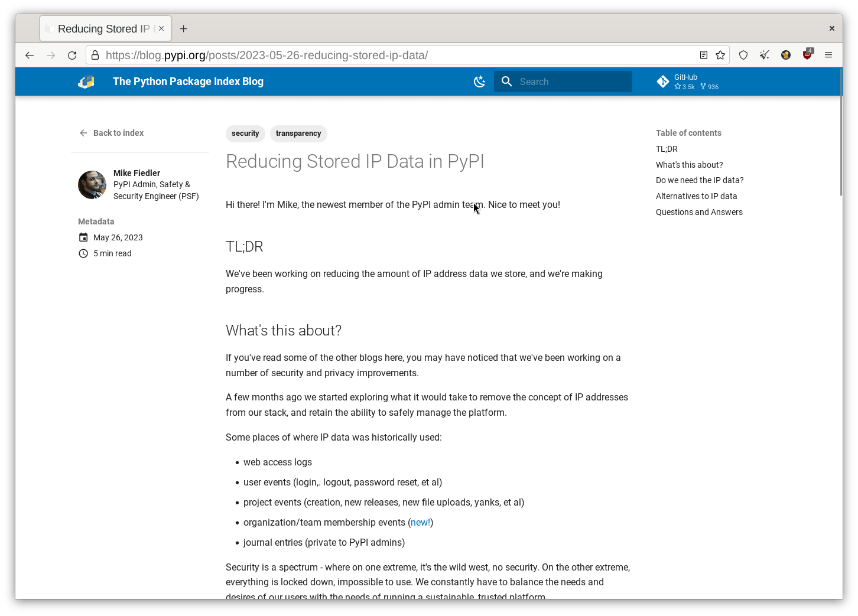Click the search magnifier icon
This screenshot has height=616, width=858.
(506, 82)
